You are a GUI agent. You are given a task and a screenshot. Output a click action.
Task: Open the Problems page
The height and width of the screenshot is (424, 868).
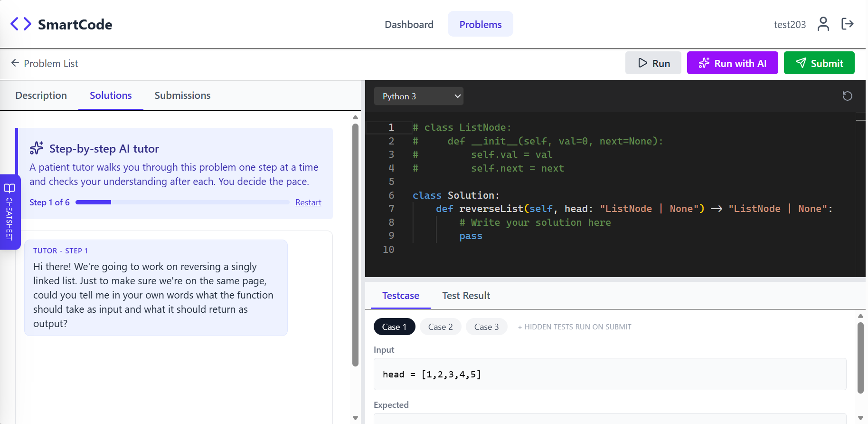481,24
